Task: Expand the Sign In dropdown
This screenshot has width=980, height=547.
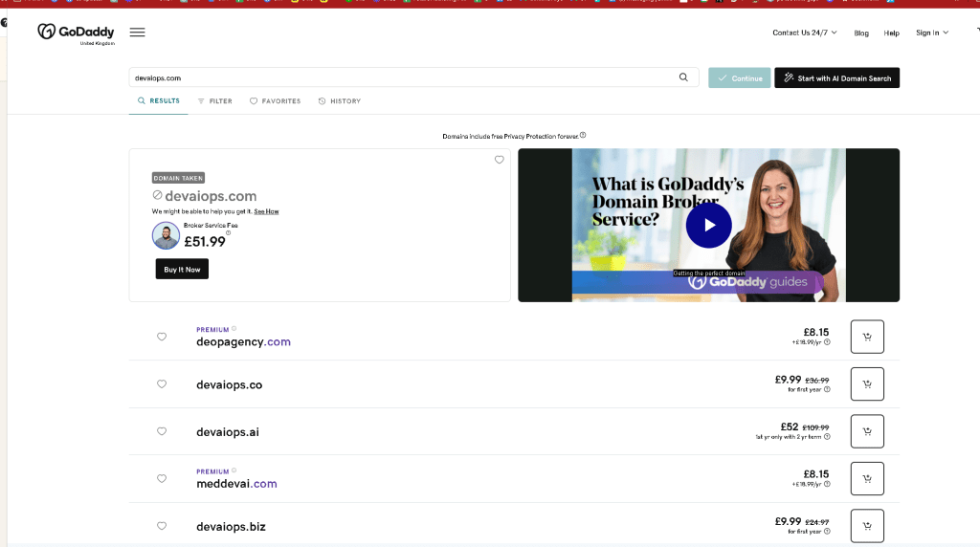Action: 932,33
